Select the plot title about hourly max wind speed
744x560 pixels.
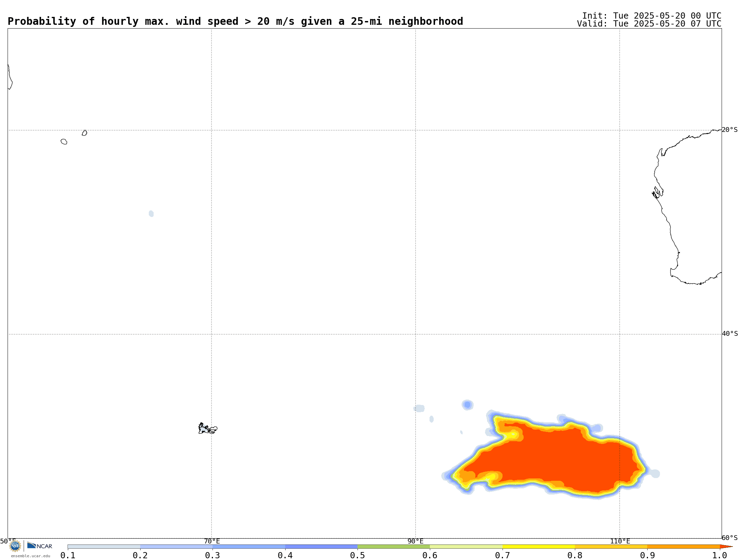click(235, 21)
